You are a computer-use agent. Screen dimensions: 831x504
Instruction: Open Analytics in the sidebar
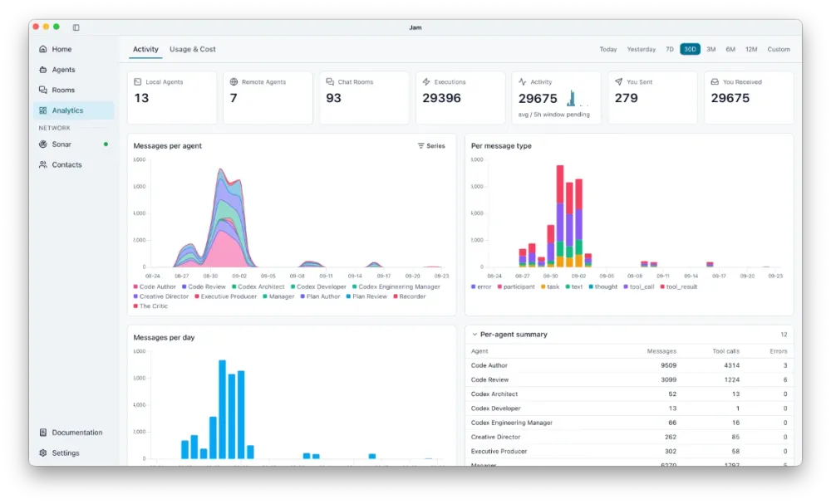[74, 110]
